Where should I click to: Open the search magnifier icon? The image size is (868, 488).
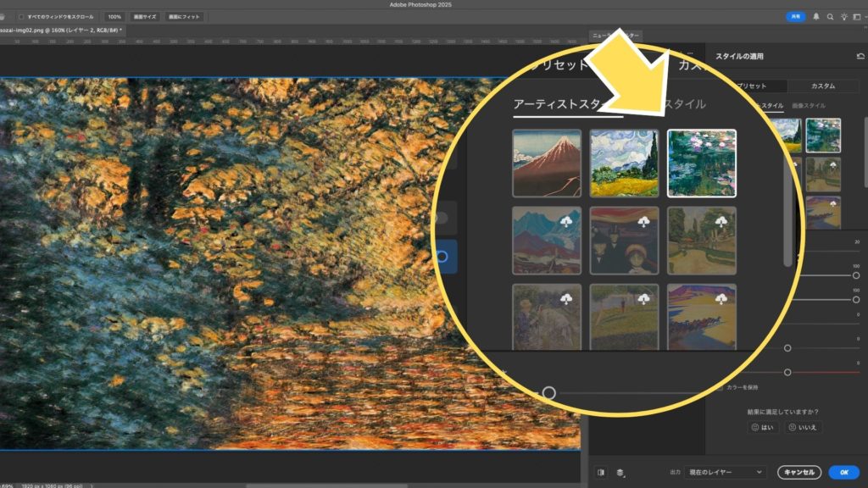[831, 17]
